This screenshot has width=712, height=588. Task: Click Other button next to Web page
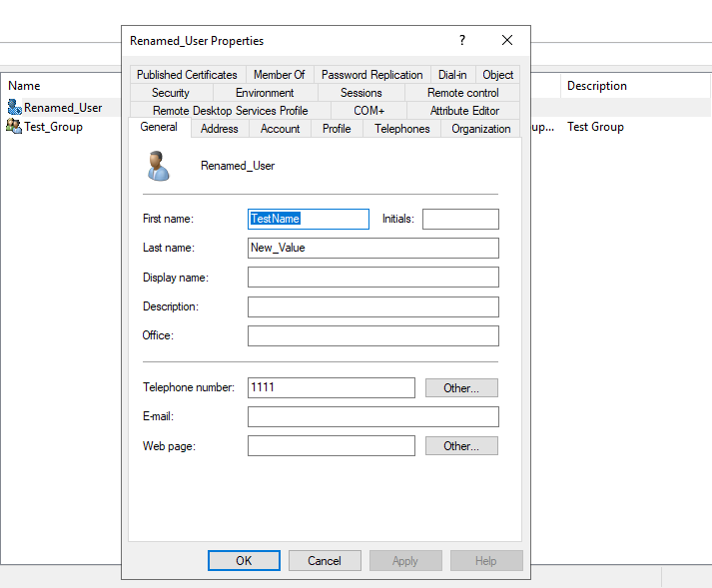(x=461, y=446)
